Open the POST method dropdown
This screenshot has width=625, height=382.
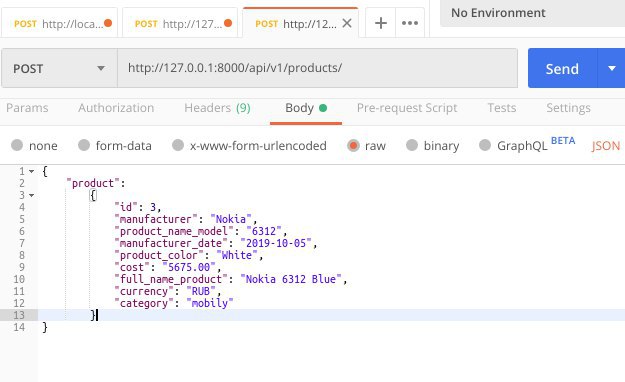[x=59, y=68]
